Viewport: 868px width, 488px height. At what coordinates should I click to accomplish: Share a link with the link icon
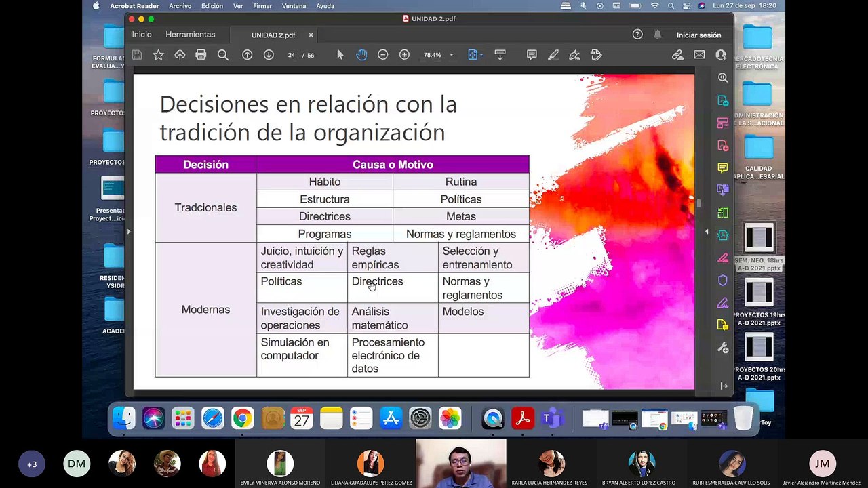pos(677,55)
